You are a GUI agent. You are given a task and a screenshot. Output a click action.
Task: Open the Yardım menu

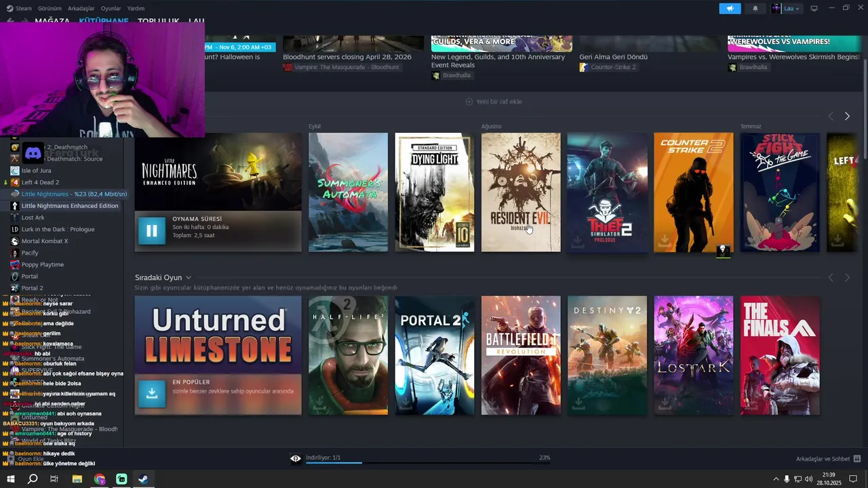(x=136, y=8)
